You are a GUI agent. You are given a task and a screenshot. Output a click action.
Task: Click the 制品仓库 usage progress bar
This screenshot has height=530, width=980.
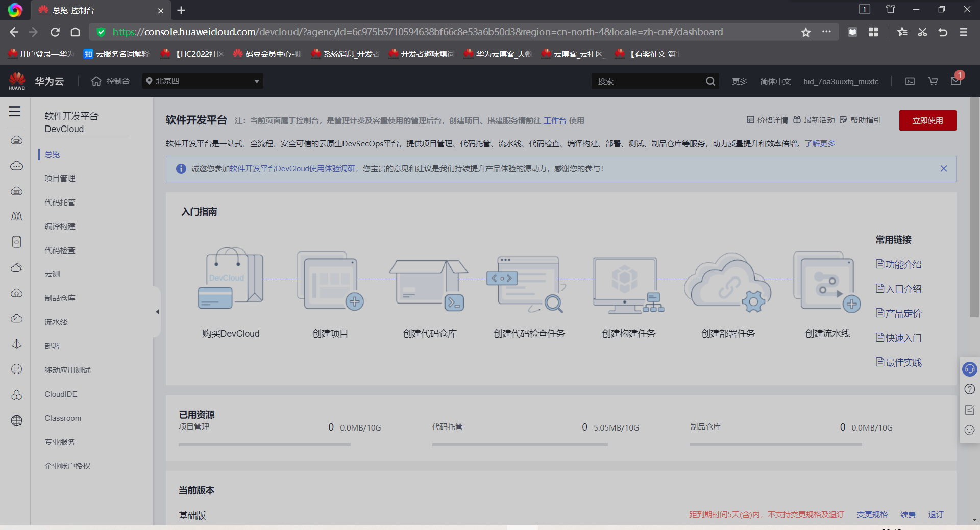pos(776,445)
